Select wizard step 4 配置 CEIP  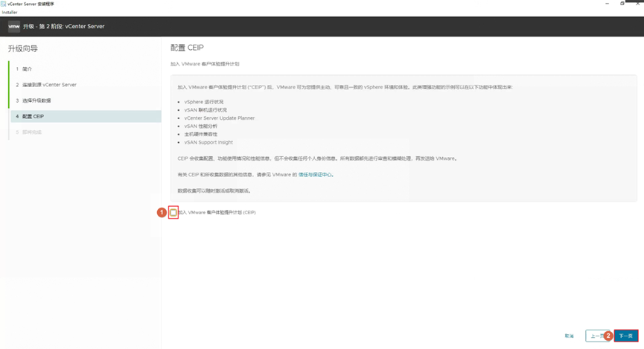click(86, 116)
